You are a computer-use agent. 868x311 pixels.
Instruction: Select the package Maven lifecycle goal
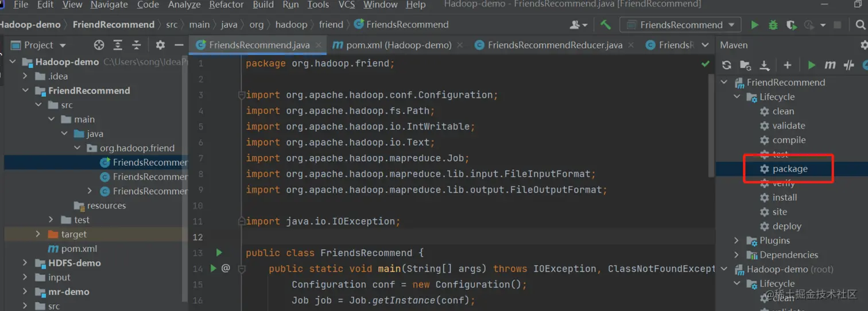790,169
